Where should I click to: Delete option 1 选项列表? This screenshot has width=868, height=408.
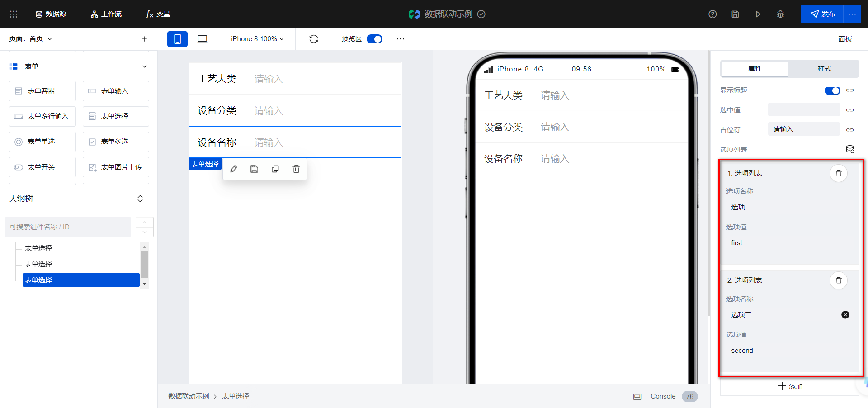[839, 173]
